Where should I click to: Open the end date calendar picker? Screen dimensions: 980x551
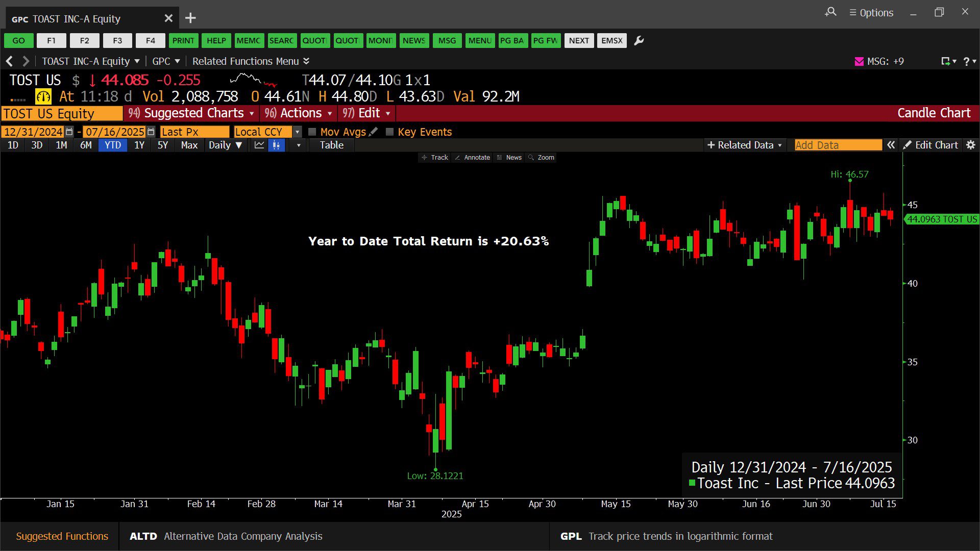point(151,132)
